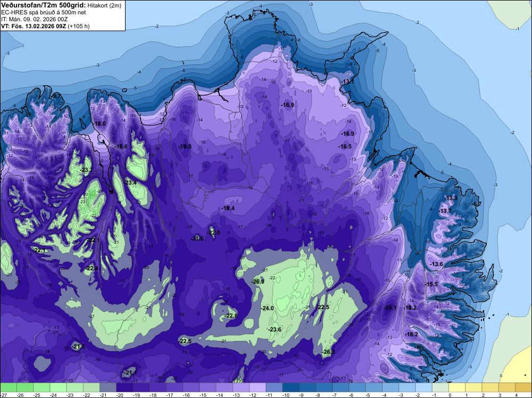
Task: Click the legend swatch between -1 and 0
Action: [x=440, y=387]
